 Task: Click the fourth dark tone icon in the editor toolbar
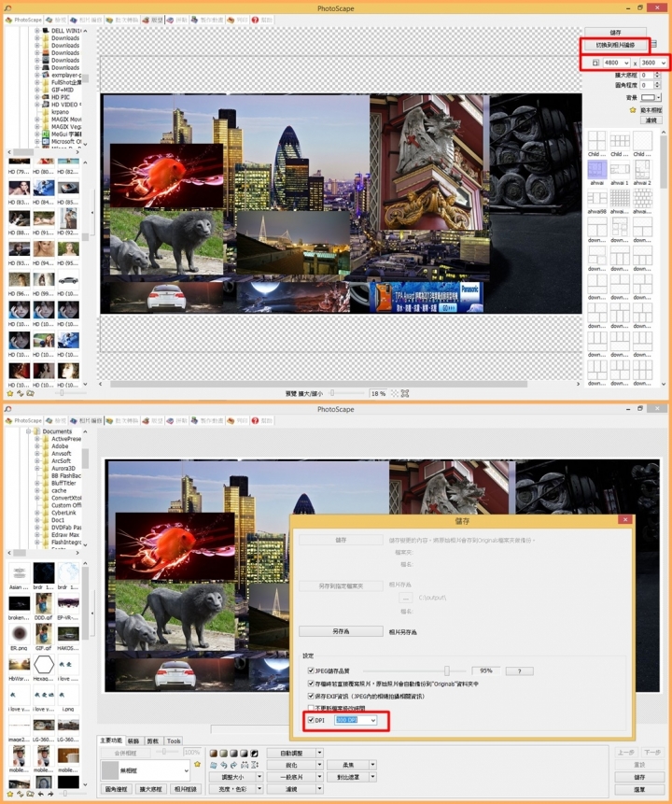click(x=244, y=754)
